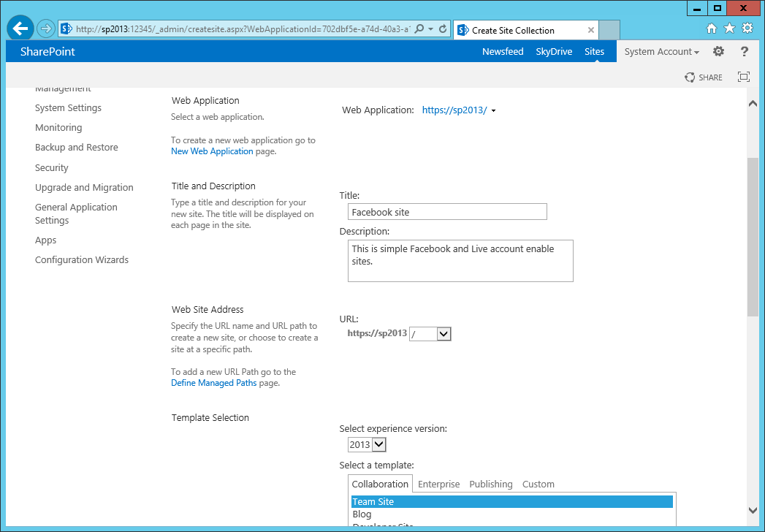The image size is (765, 532).
Task: Open the SharePoint home brand link
Action: [x=47, y=51]
